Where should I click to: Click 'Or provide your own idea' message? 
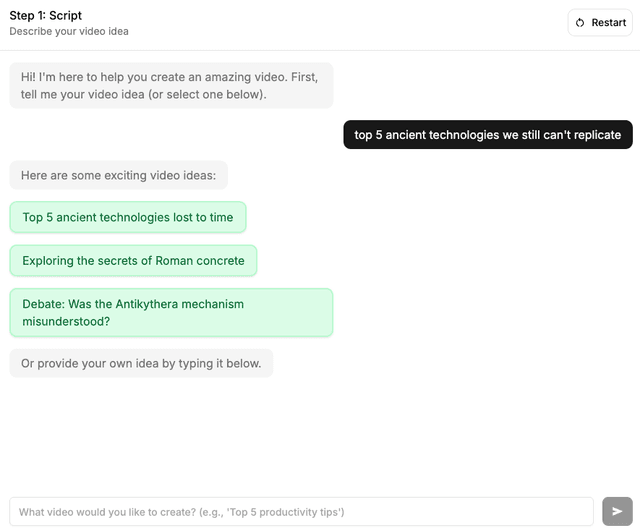coord(141,363)
